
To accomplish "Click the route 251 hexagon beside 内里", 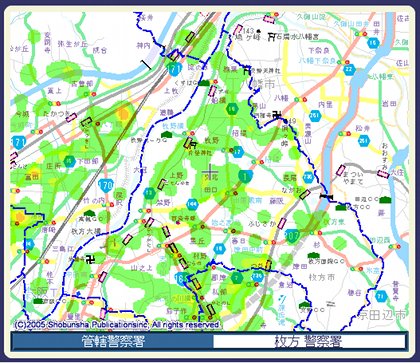I will 314,115.
